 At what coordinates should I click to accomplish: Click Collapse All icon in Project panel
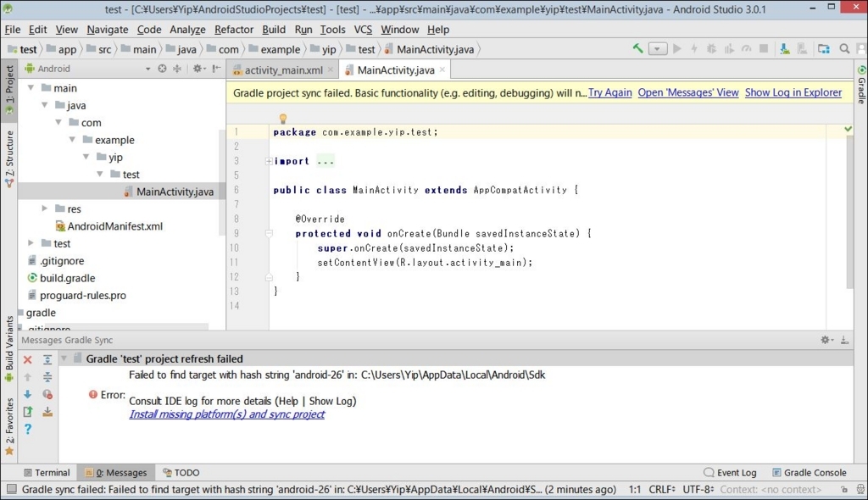[177, 69]
